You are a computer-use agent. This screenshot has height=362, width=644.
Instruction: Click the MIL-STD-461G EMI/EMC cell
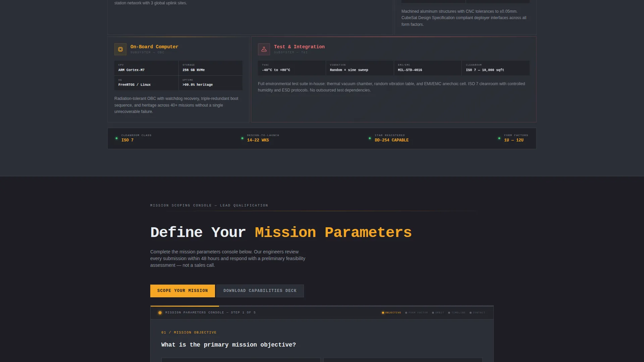pos(428,68)
